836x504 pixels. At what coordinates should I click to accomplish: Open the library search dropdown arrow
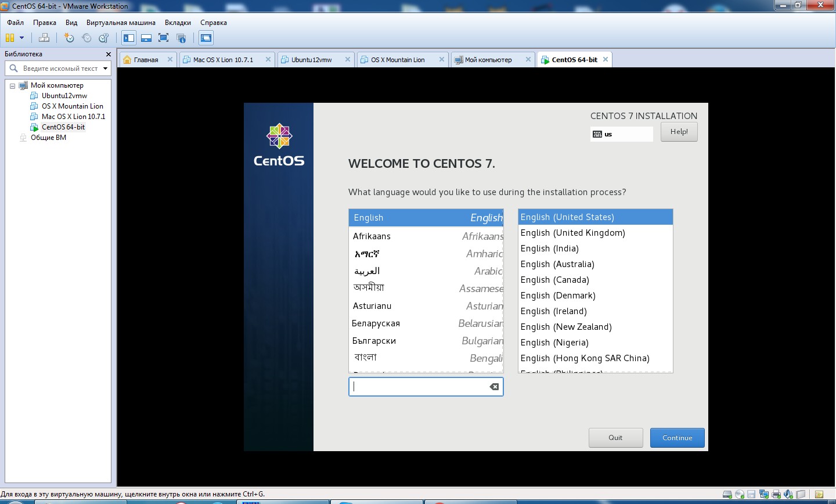coord(105,69)
